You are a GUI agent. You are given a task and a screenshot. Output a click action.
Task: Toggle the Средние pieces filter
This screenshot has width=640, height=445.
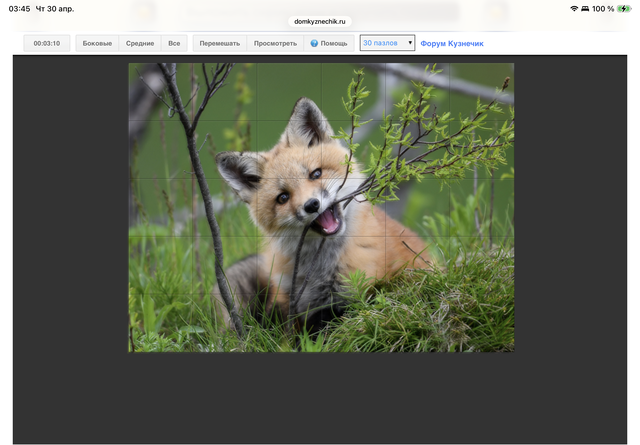point(140,44)
